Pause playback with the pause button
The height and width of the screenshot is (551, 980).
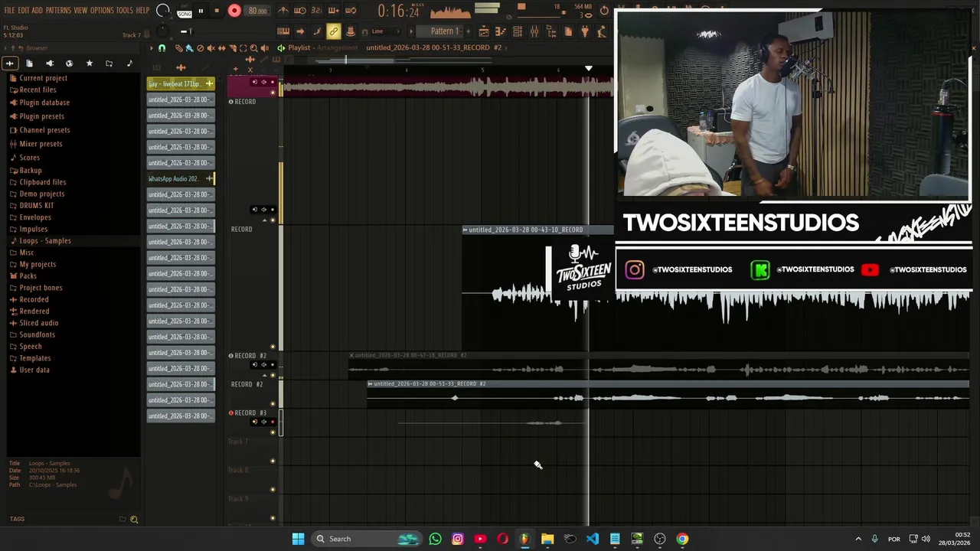201,11
